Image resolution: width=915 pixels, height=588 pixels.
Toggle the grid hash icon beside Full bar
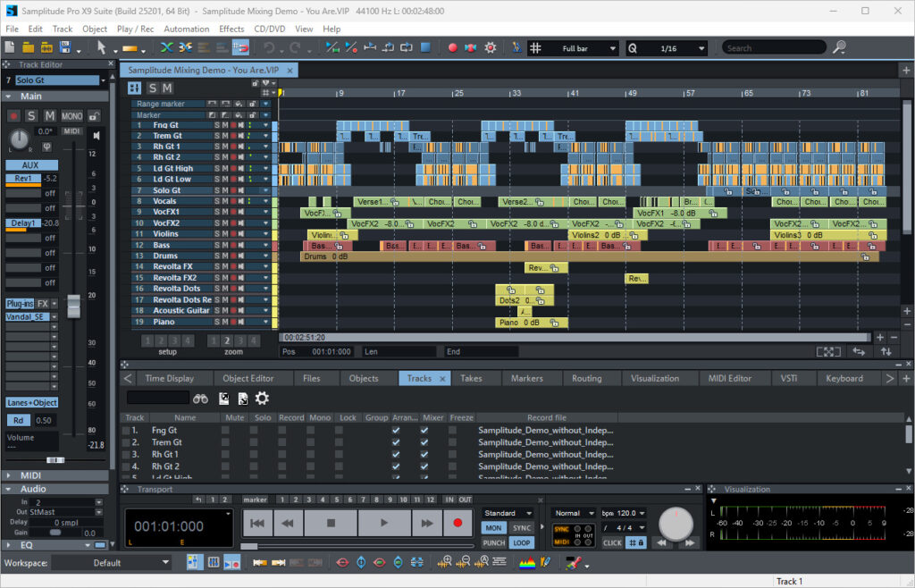click(535, 48)
